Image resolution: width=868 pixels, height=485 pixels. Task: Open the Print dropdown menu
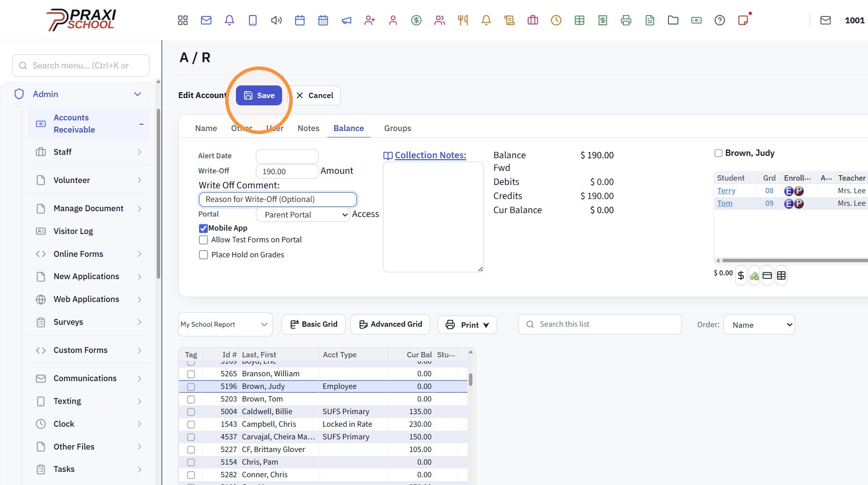(x=467, y=325)
